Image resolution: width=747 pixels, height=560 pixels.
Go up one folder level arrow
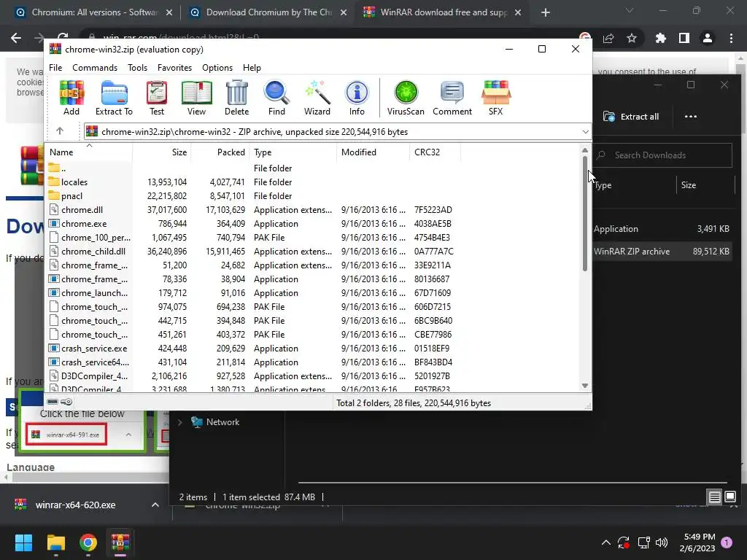coord(60,131)
